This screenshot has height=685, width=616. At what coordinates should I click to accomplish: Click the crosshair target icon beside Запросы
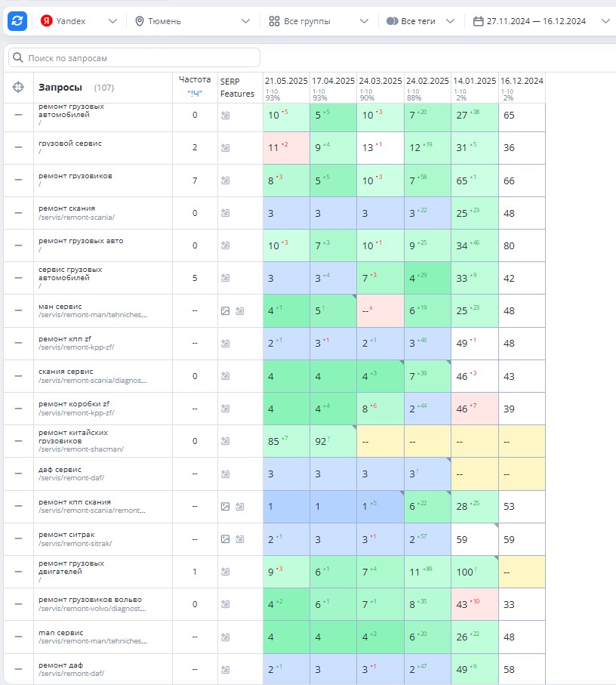[18, 88]
